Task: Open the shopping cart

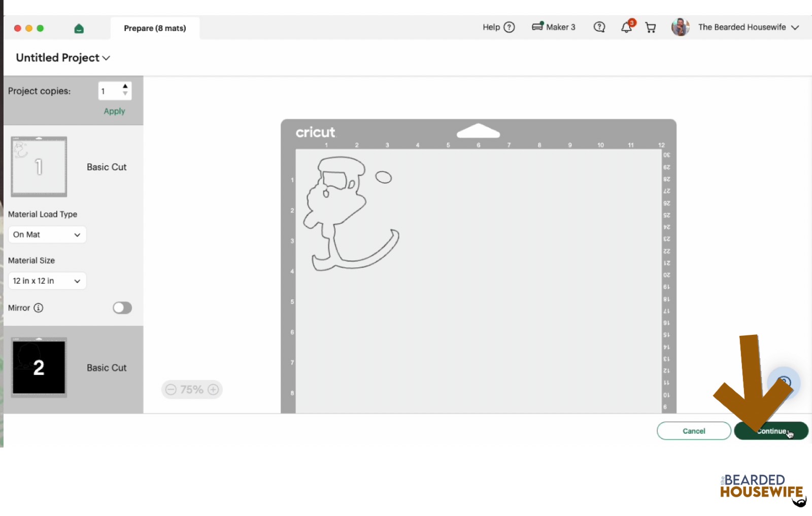Action: click(651, 27)
